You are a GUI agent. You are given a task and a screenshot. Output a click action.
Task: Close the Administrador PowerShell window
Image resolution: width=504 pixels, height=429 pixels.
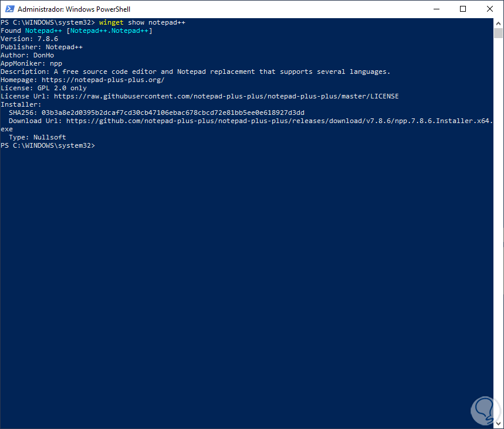(x=489, y=9)
